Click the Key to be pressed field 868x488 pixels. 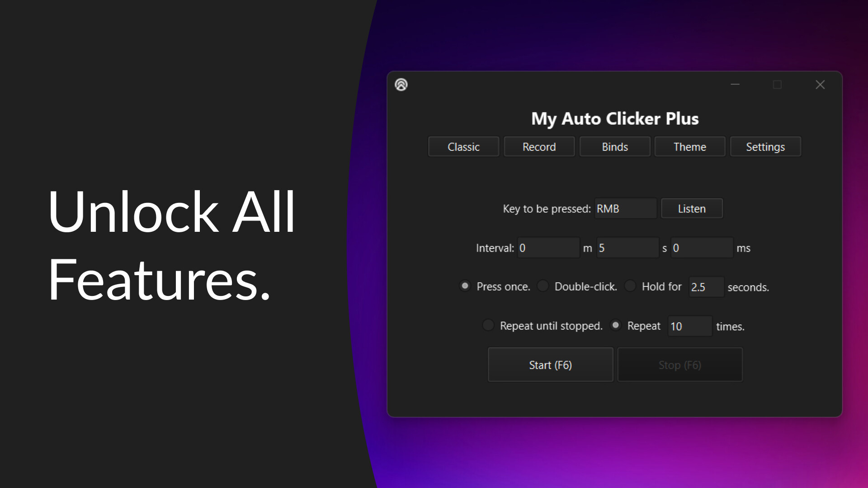coord(625,209)
